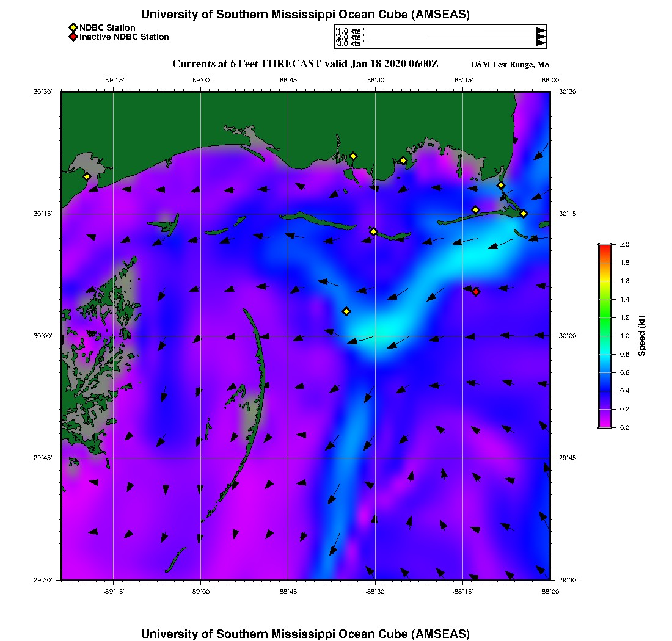Click the yellow NDBC Station diamond in the legend
The image size is (672, 641).
pos(73,28)
